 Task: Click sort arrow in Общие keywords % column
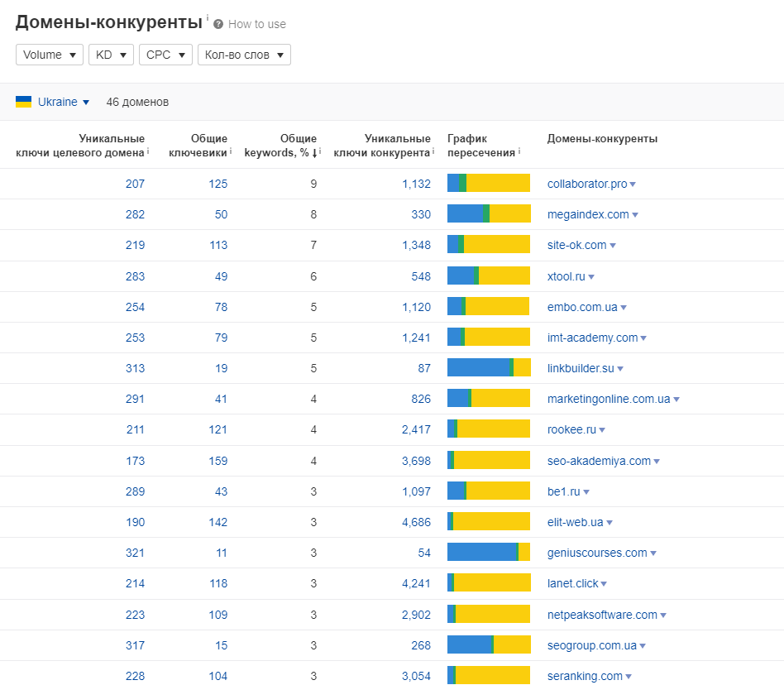click(314, 152)
